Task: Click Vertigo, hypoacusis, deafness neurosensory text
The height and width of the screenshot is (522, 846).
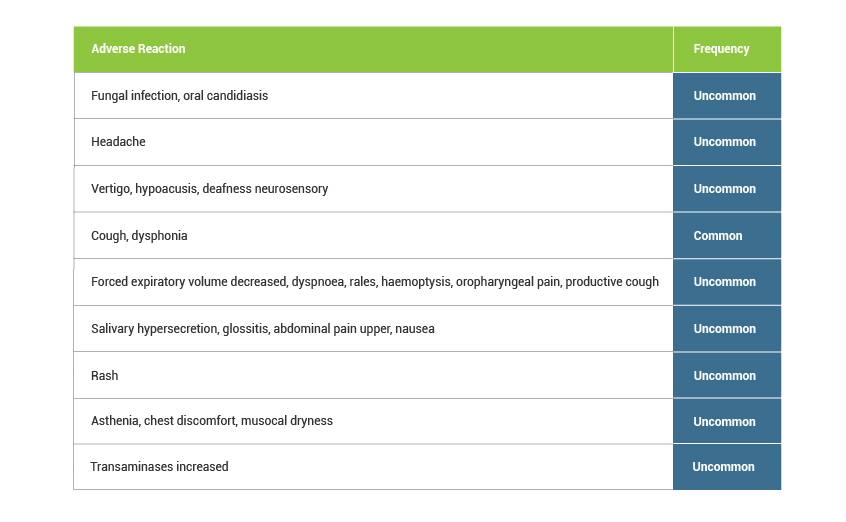Action: pos(209,189)
